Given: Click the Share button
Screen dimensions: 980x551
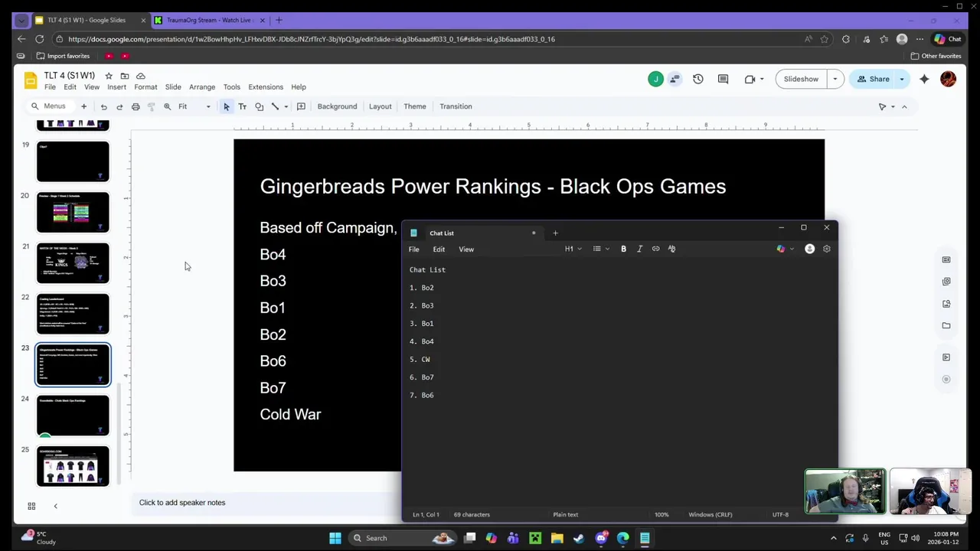Looking at the screenshot, I should point(873,79).
